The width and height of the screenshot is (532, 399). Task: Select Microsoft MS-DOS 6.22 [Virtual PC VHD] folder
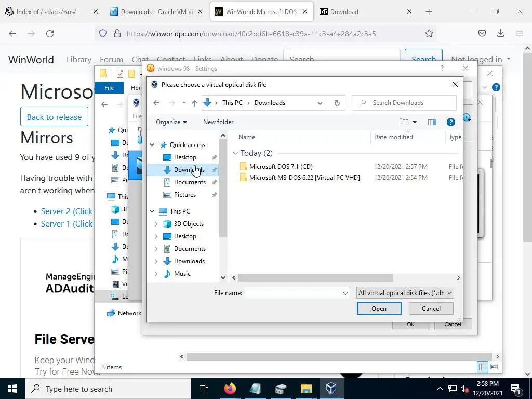[x=304, y=178]
